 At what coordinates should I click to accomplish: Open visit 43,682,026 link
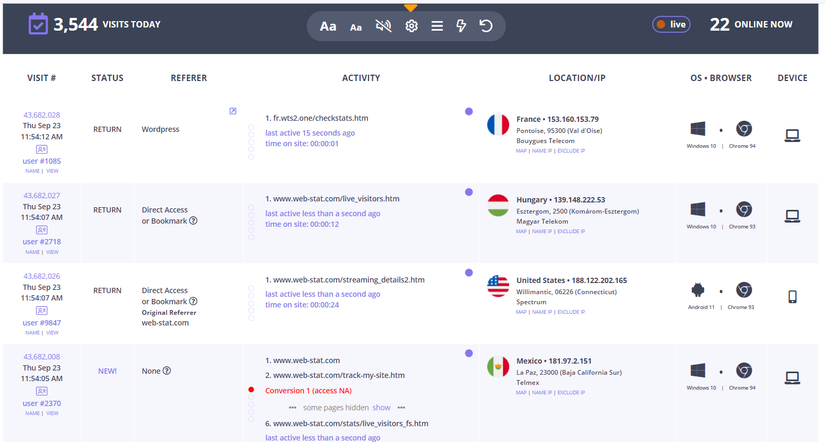tap(42, 276)
